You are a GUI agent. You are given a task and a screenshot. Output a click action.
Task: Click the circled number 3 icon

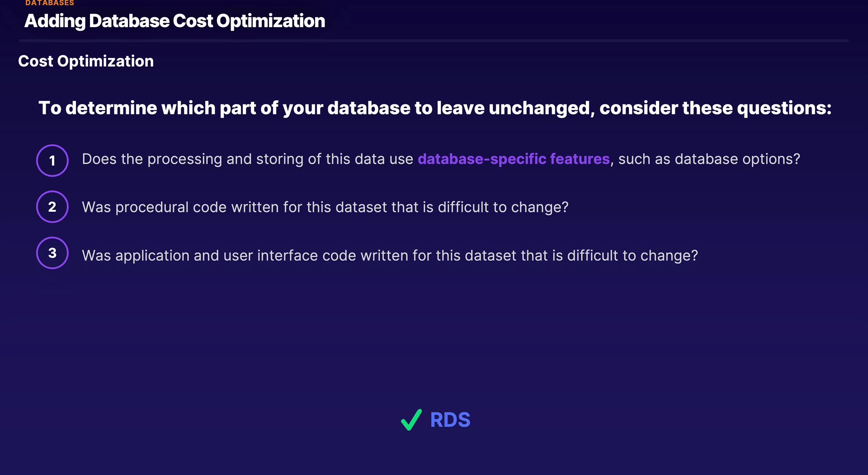[52, 253]
